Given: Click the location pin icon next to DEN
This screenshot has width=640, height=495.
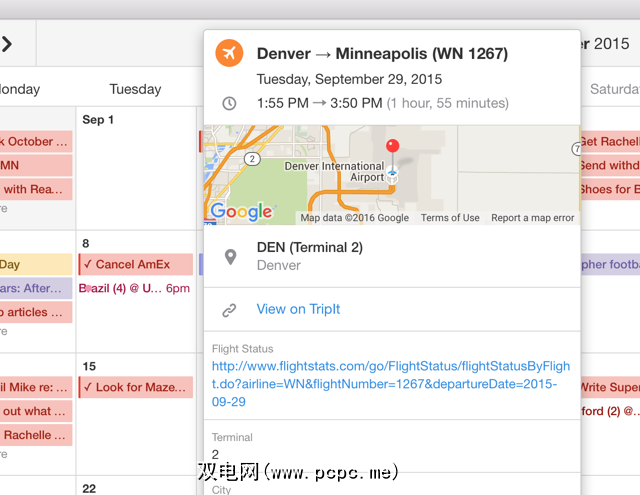Looking at the screenshot, I should click(x=231, y=257).
